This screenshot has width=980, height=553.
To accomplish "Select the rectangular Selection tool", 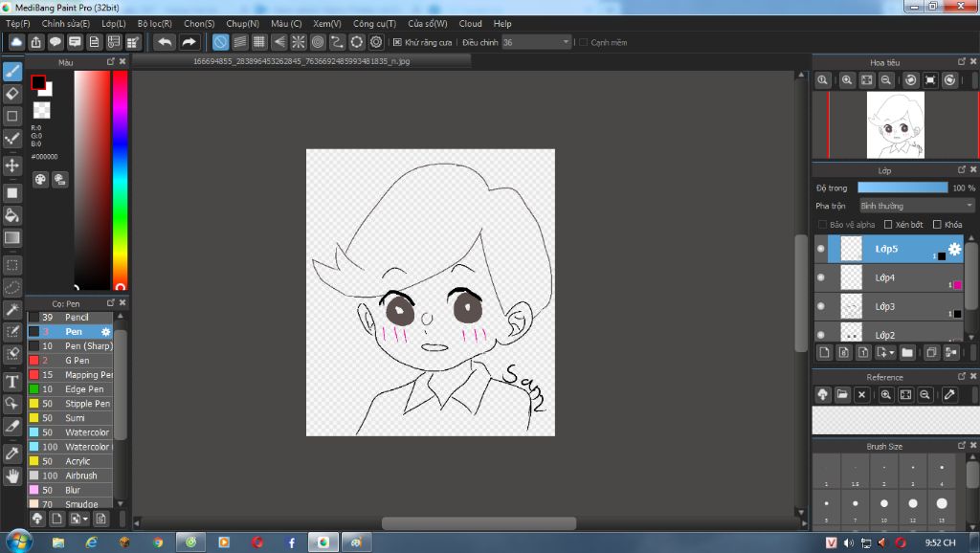I will click(x=12, y=265).
